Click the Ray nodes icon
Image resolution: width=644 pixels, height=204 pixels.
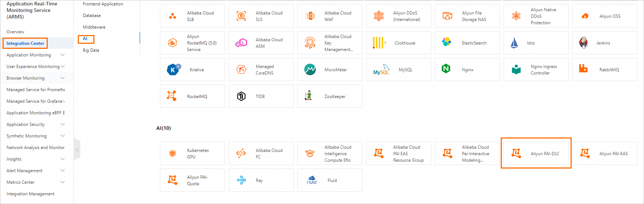pos(241,180)
